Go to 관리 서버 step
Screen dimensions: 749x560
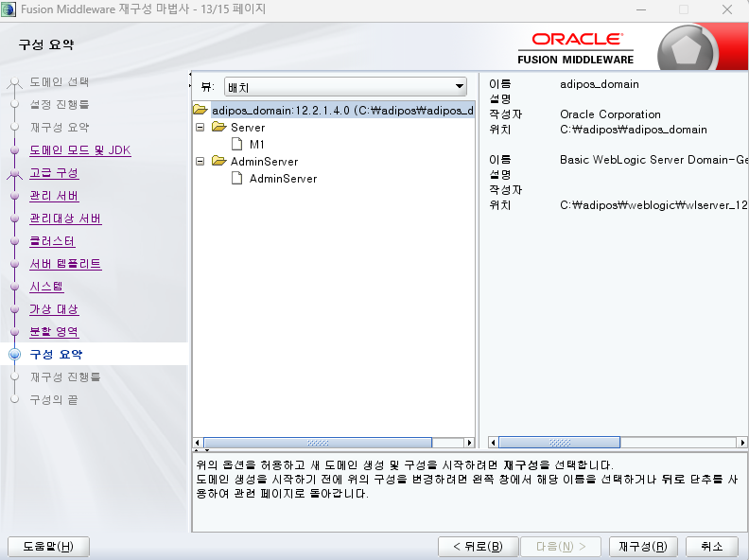(54, 196)
